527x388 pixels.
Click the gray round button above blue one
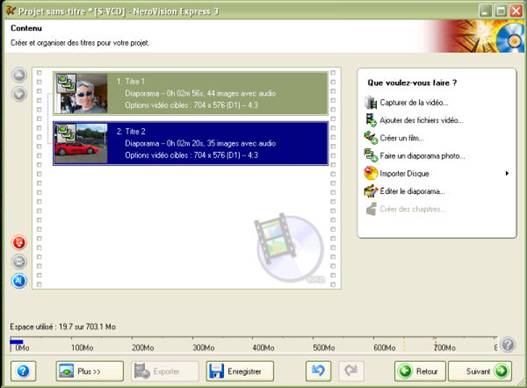click(x=19, y=261)
